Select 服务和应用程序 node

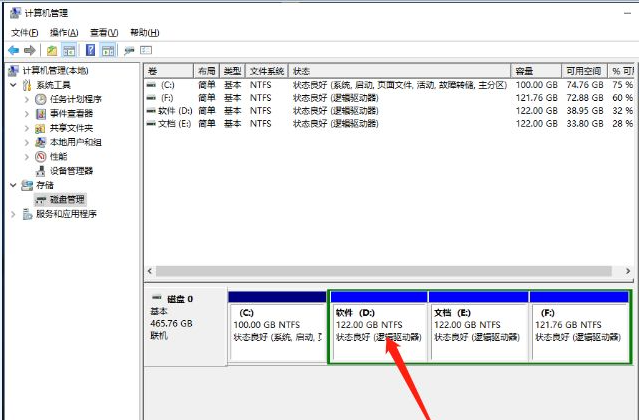coord(60,214)
